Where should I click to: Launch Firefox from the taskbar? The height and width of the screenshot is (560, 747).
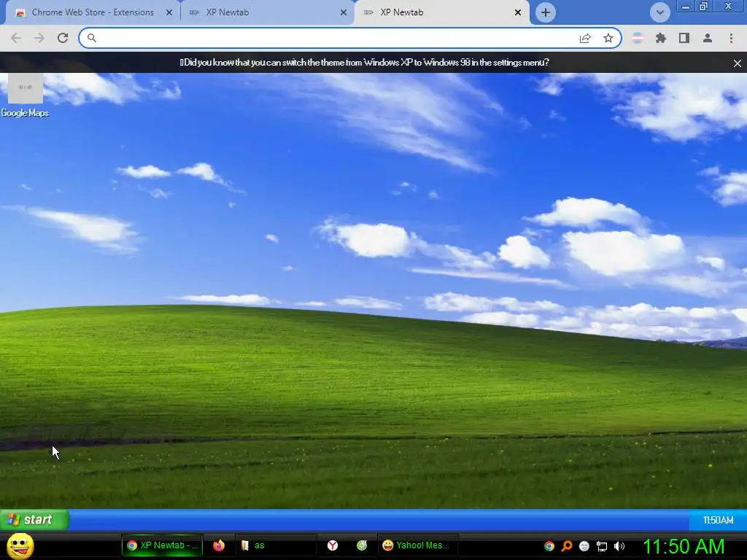pos(219,545)
